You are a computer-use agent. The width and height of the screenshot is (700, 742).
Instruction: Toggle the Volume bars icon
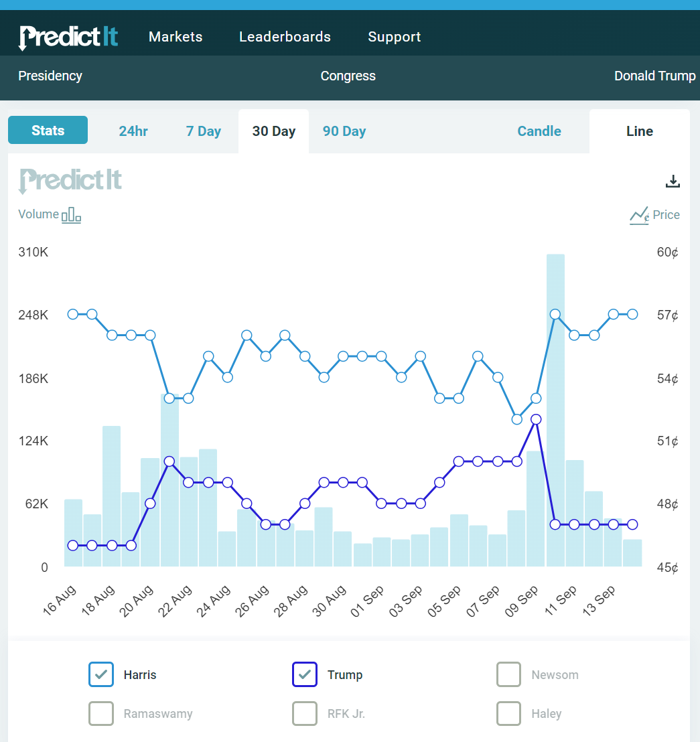[x=71, y=215]
